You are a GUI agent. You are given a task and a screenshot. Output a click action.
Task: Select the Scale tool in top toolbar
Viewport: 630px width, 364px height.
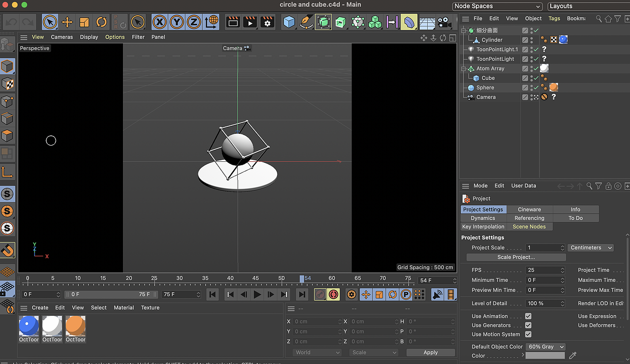tap(84, 22)
